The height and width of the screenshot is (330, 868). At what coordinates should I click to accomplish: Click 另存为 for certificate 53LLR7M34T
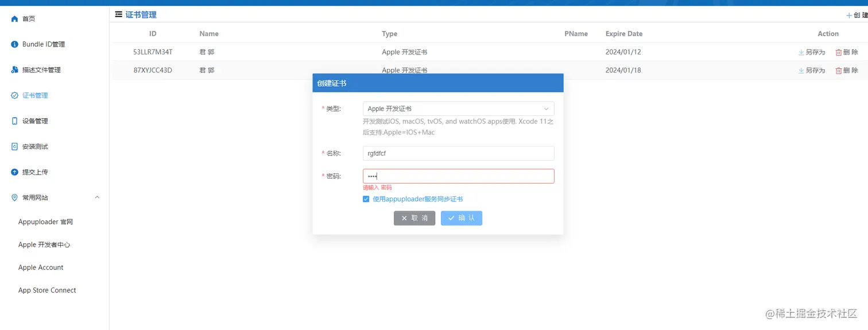point(812,52)
